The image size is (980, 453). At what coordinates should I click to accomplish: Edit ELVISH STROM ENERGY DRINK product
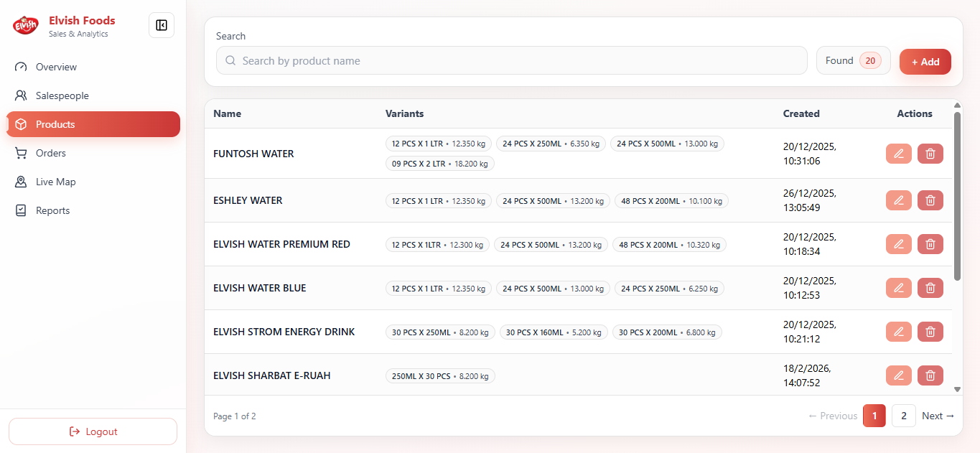coord(898,332)
